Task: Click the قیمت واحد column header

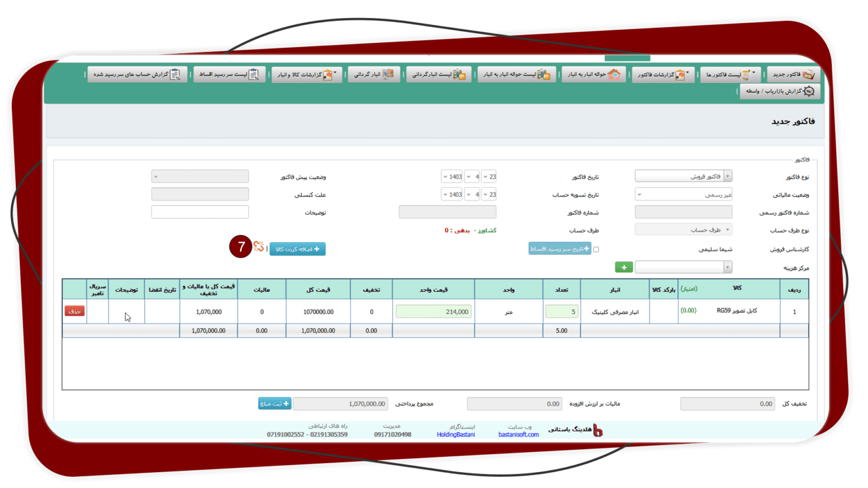Action: (x=433, y=289)
